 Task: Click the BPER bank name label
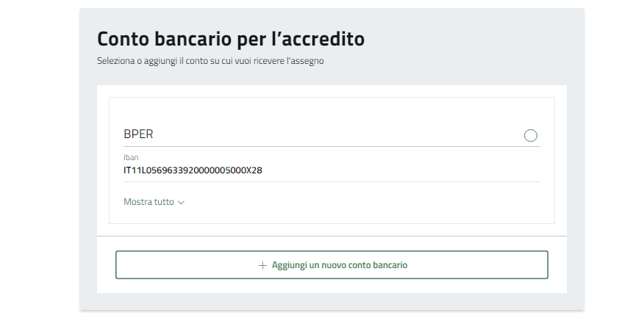click(x=138, y=134)
